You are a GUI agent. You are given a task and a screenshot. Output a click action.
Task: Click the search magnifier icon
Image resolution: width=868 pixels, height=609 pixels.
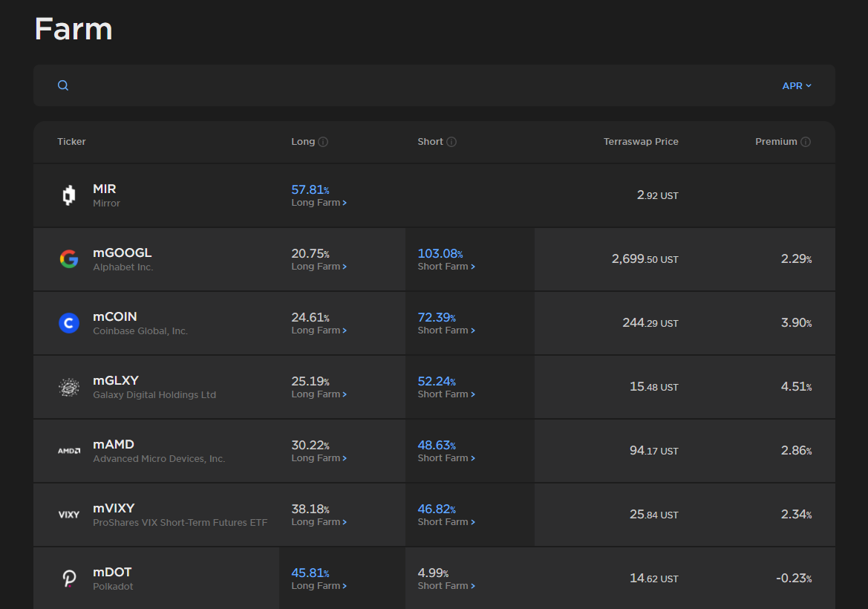(63, 85)
